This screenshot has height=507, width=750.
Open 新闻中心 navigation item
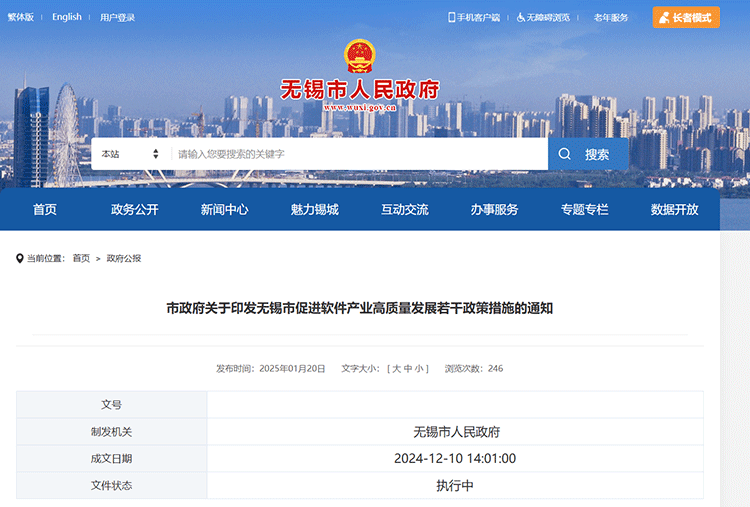[x=224, y=209]
